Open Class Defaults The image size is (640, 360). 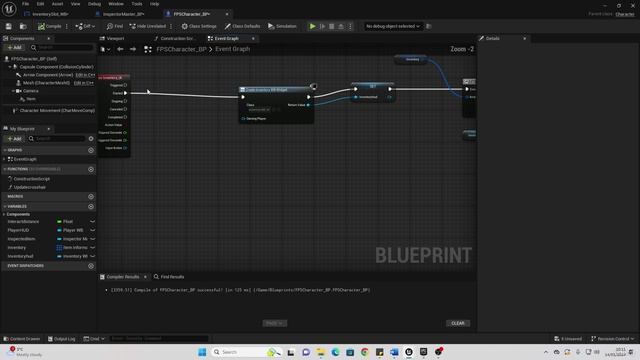(242, 26)
